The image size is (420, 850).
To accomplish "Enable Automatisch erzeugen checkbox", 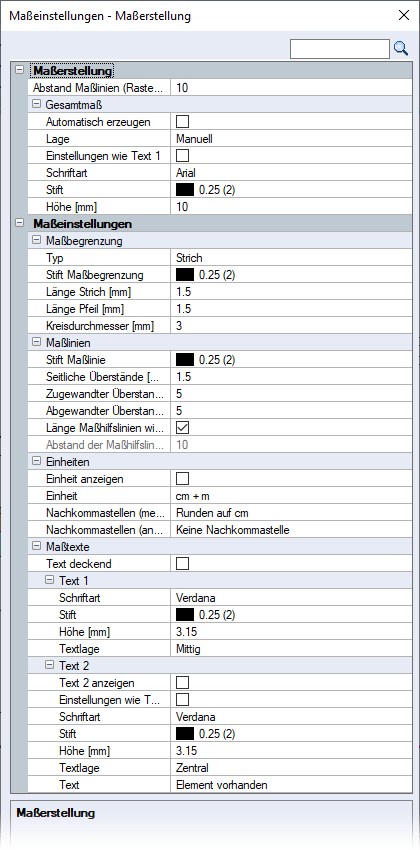I will pos(183,122).
